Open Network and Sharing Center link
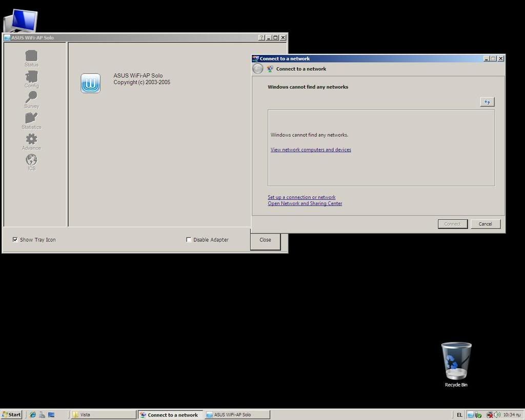 pos(305,204)
